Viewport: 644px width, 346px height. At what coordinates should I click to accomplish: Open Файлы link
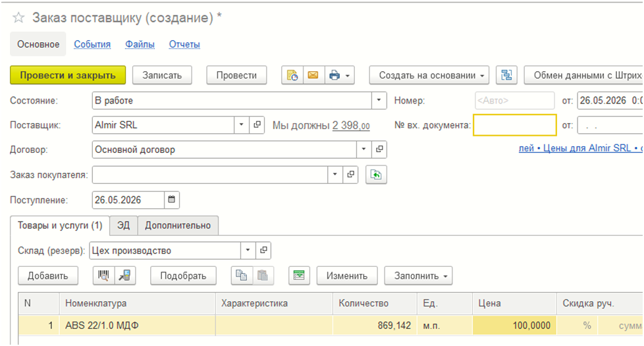(140, 44)
